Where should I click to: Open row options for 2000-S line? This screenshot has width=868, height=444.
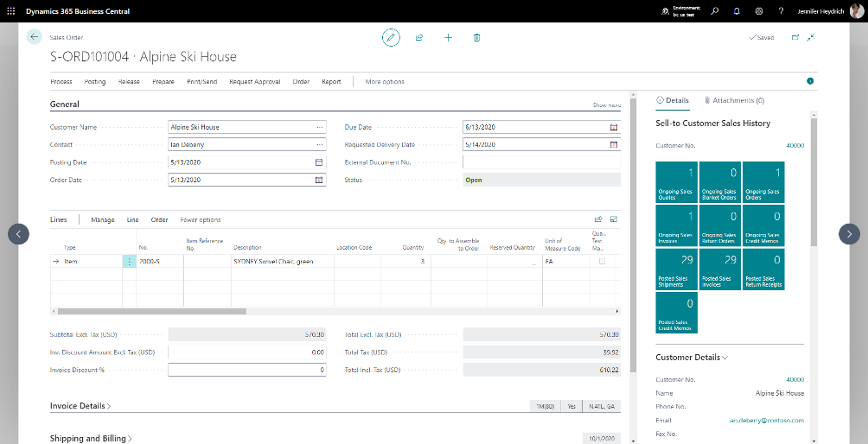tap(129, 261)
